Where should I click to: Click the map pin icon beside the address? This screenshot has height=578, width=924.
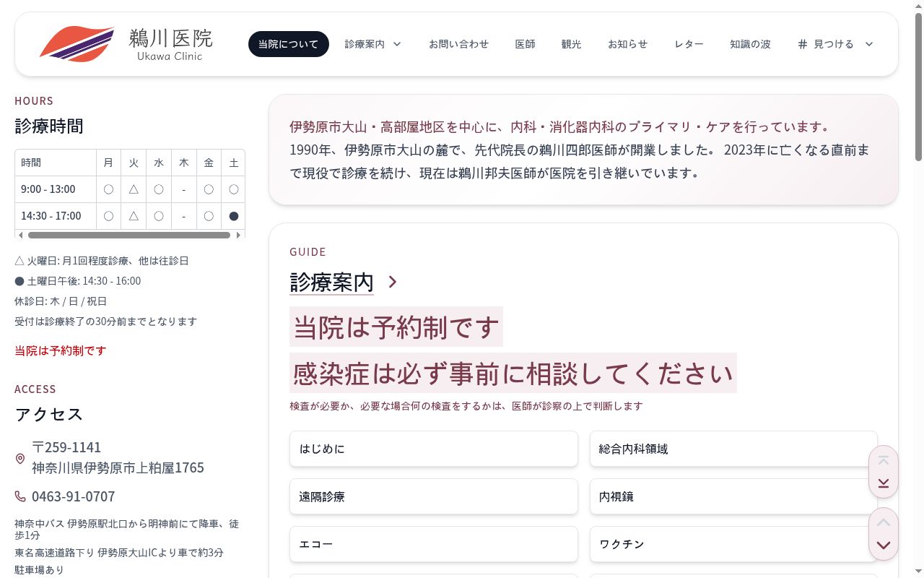coord(20,459)
